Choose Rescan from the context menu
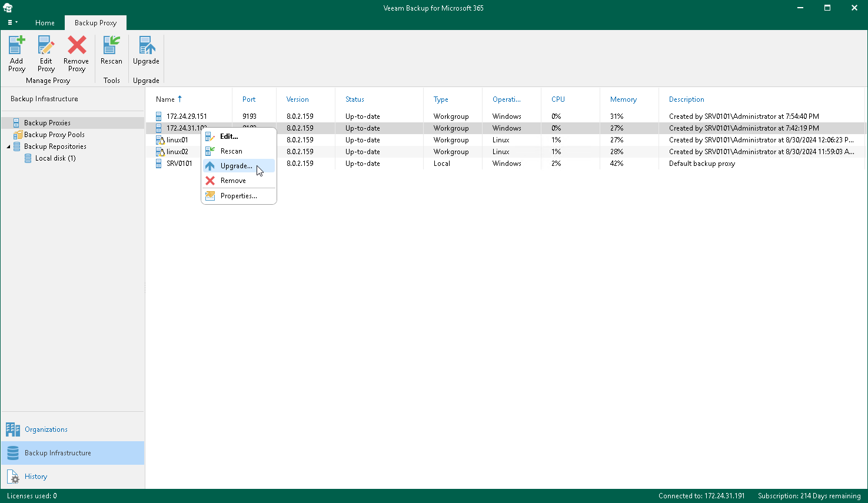 [239, 151]
